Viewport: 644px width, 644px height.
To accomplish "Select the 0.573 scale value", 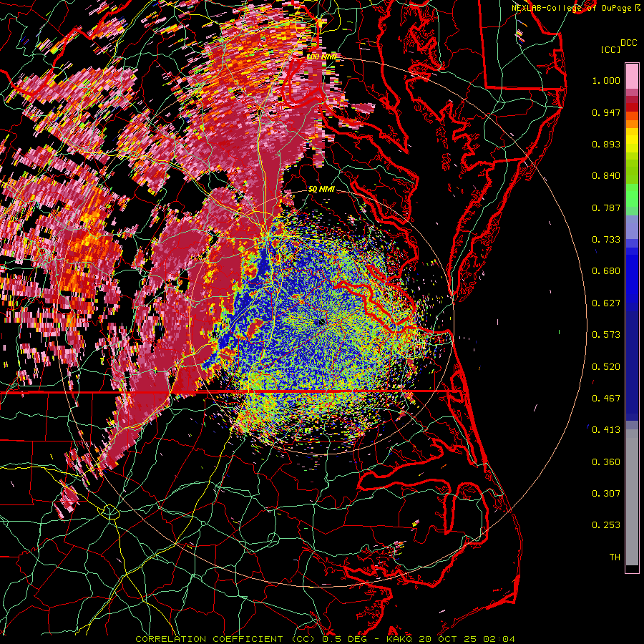I will pyautogui.click(x=606, y=335).
